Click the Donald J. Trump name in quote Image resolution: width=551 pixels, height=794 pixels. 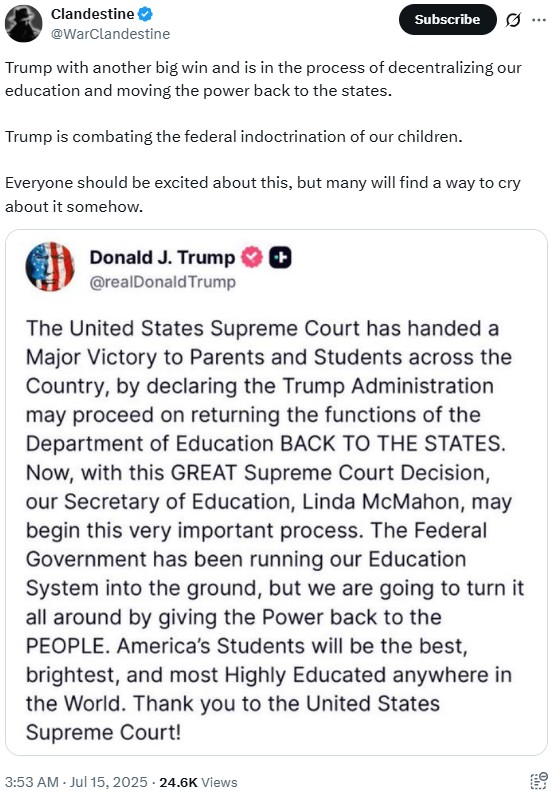pyautogui.click(x=163, y=257)
